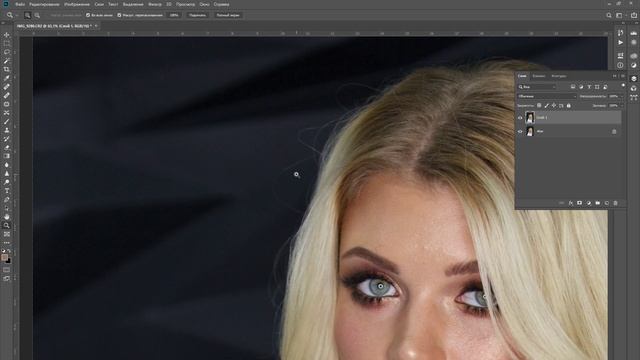Select the Eyedropper tool

click(7, 78)
